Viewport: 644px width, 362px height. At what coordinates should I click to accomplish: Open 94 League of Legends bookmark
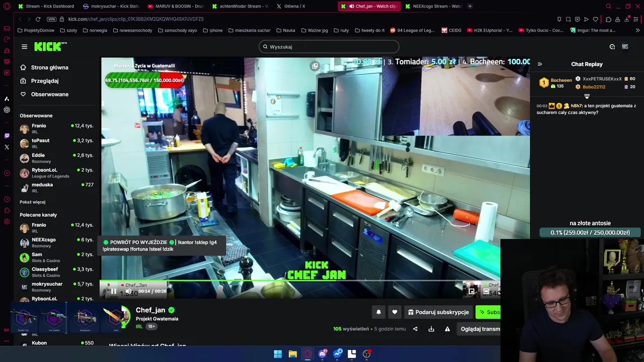click(412, 30)
